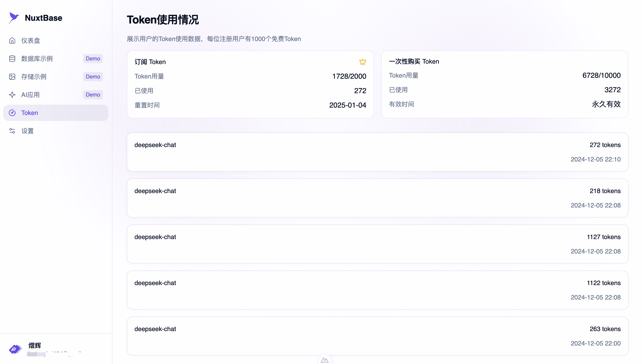The image size is (642, 364).
Task: Click the 3272 used value
Action: pos(612,90)
